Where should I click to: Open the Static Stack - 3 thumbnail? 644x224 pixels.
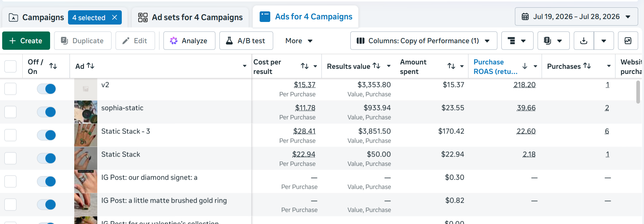pyautogui.click(x=86, y=135)
